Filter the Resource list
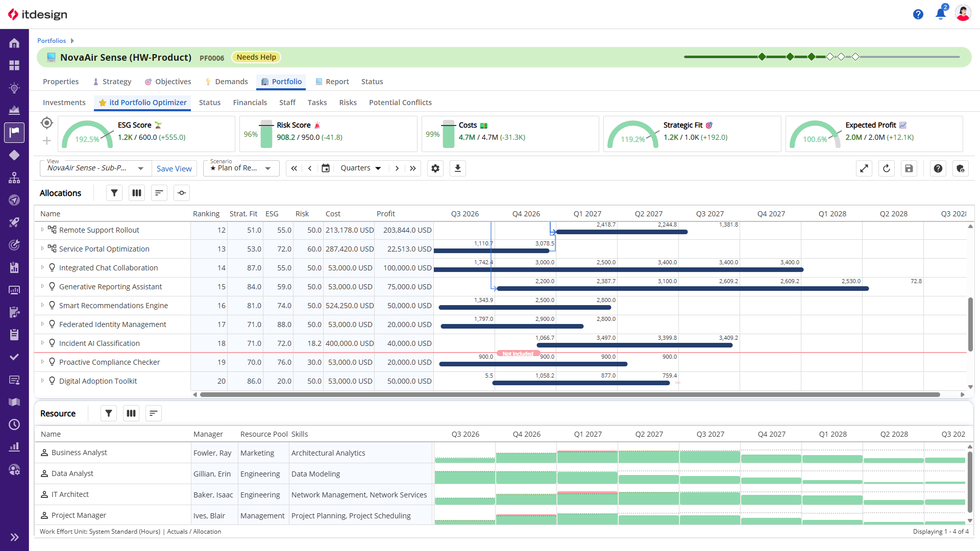 [x=109, y=413]
